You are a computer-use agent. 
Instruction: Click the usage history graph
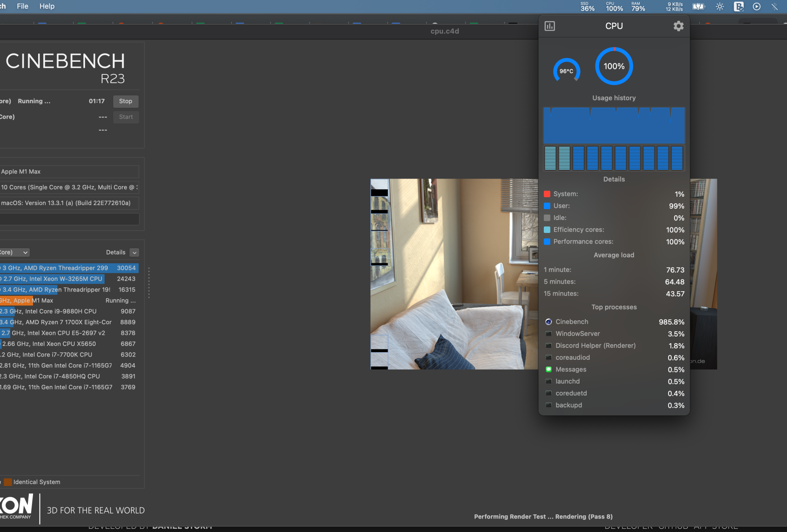[614, 126]
